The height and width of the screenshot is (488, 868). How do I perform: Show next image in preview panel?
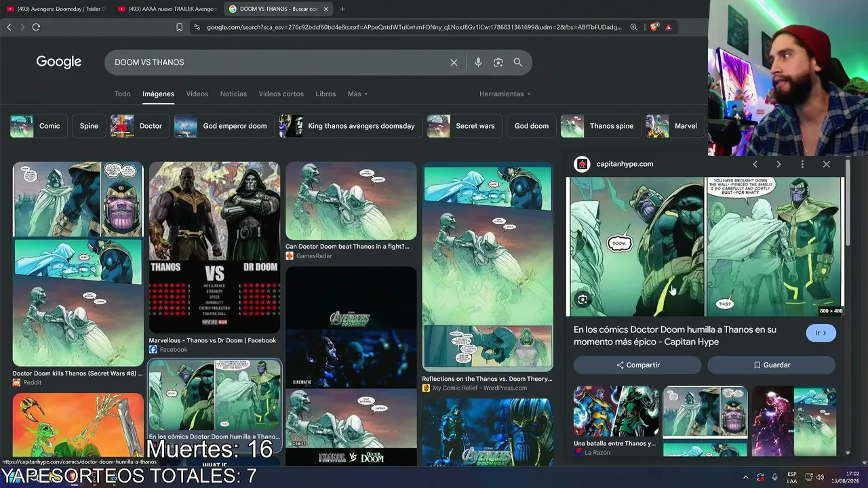coord(778,164)
